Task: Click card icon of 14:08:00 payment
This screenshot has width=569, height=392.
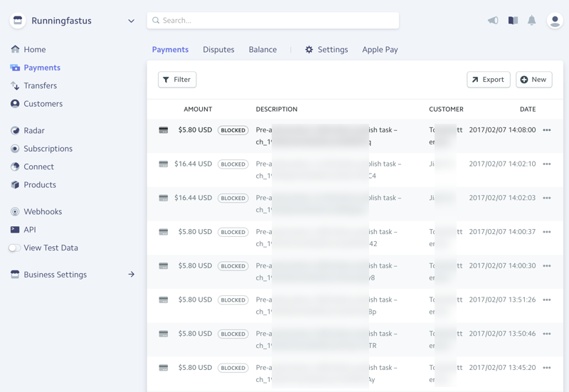Action: [164, 130]
